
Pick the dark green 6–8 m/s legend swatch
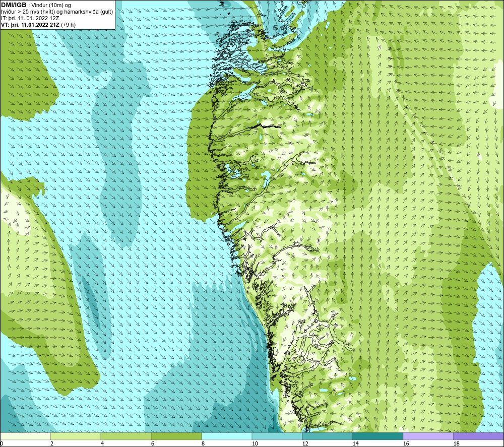pos(176,436)
